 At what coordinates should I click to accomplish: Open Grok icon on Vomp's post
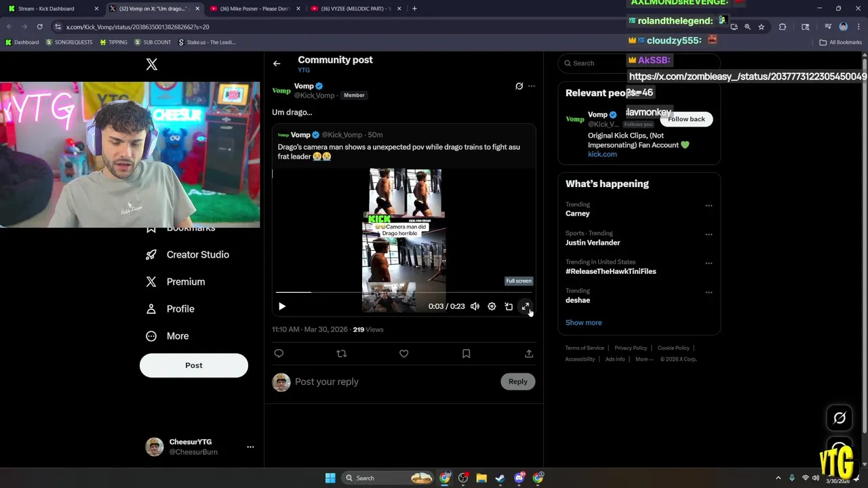coord(519,86)
